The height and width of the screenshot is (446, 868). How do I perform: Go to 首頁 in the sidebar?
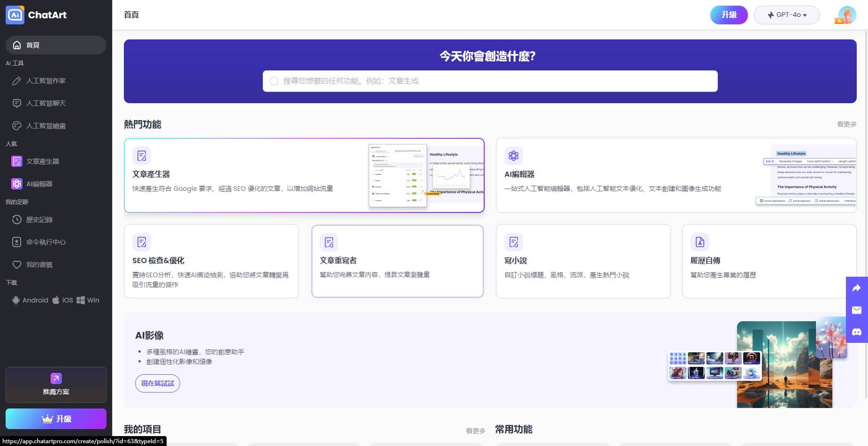click(56, 45)
